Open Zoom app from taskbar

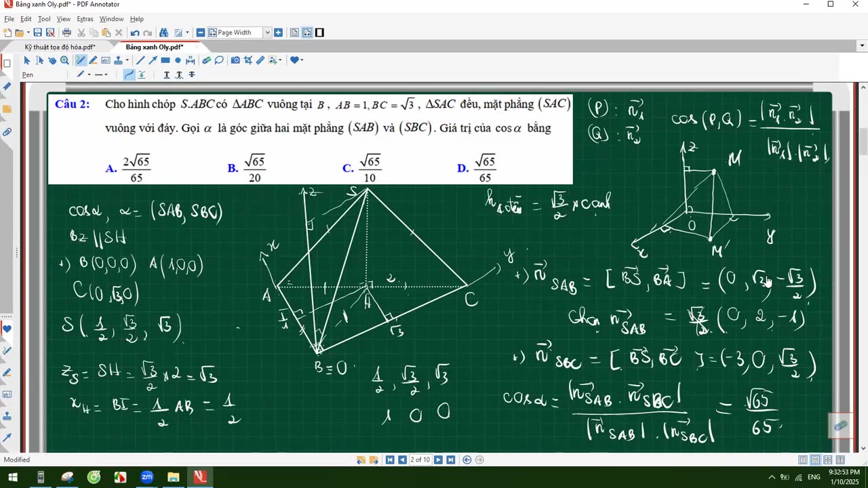pos(146,477)
